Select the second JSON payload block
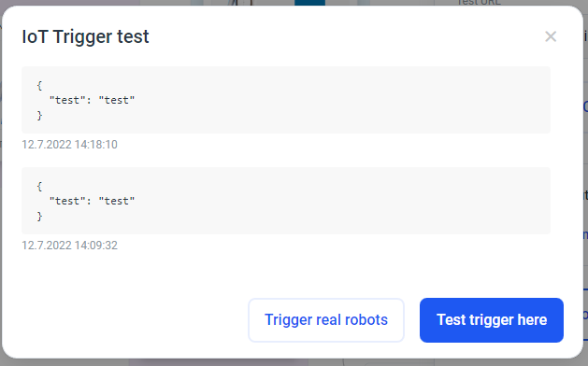588x366 pixels. tap(286, 201)
